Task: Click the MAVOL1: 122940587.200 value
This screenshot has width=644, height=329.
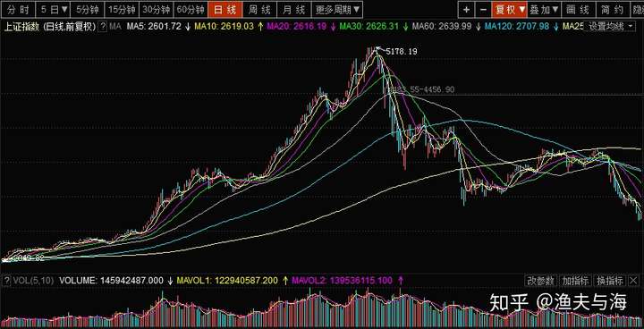Action: tap(227, 281)
